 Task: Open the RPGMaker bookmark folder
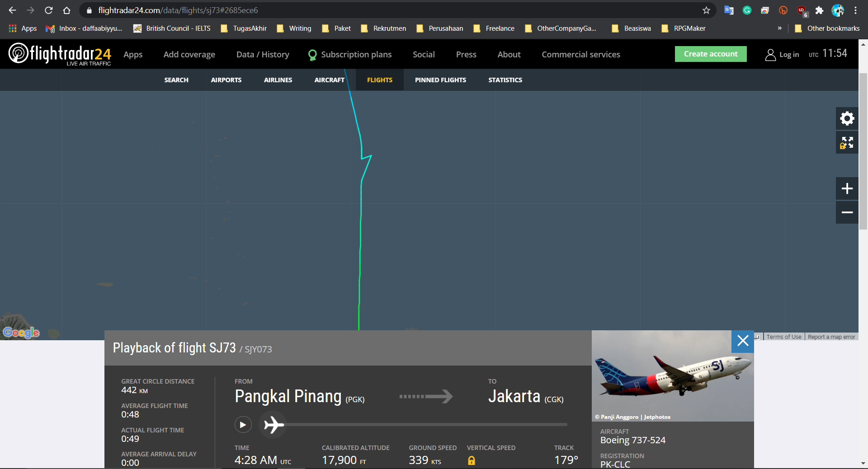tap(684, 28)
